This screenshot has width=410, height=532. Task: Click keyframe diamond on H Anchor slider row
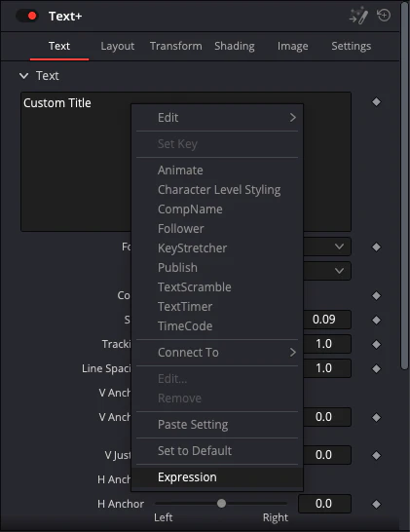(376, 504)
